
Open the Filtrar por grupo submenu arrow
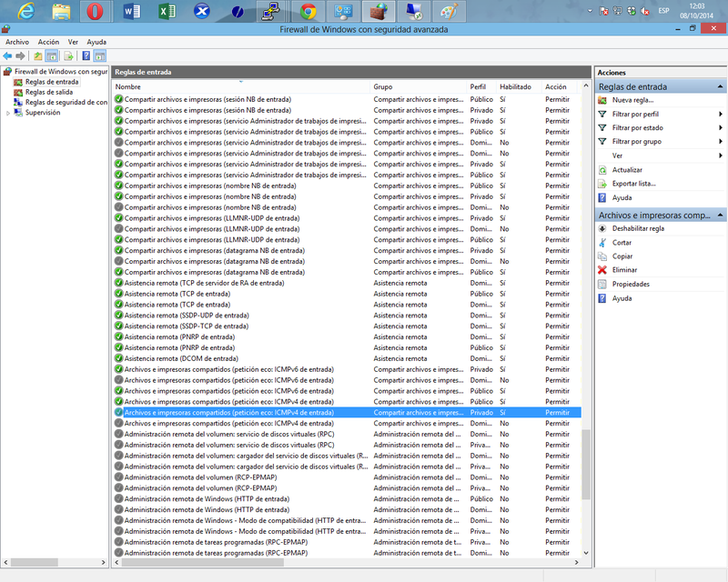720,142
